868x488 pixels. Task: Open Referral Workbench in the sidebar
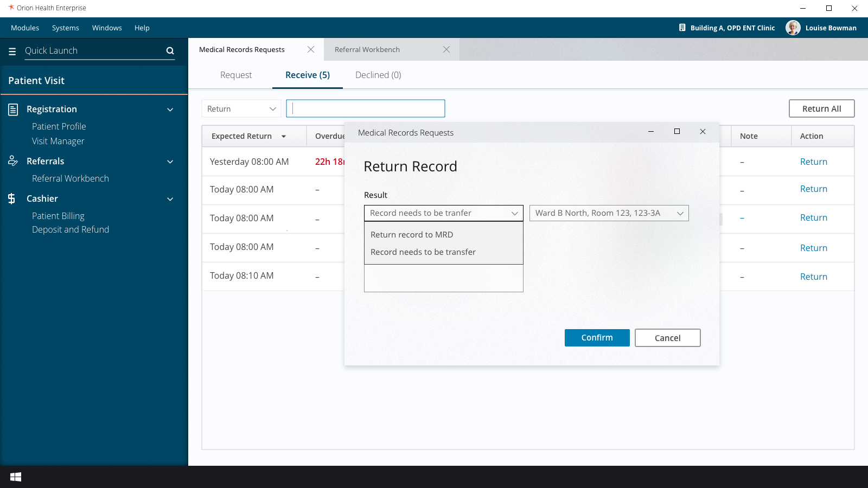click(71, 178)
